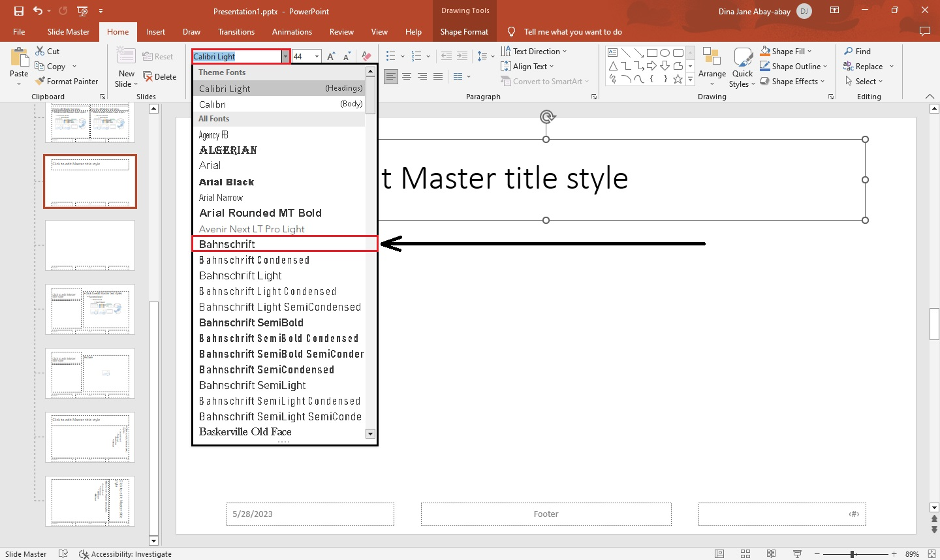
Task: Click the Arrange icon in Drawing group
Action: click(712, 66)
